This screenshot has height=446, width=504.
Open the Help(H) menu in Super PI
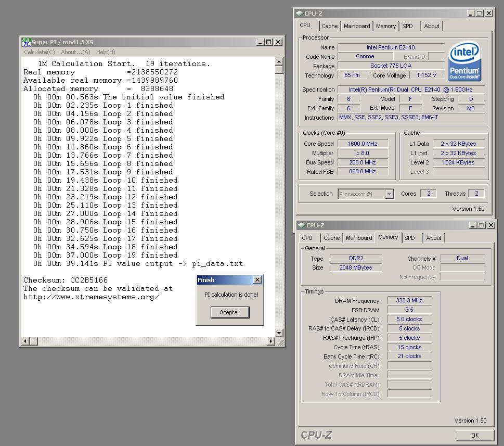(106, 52)
